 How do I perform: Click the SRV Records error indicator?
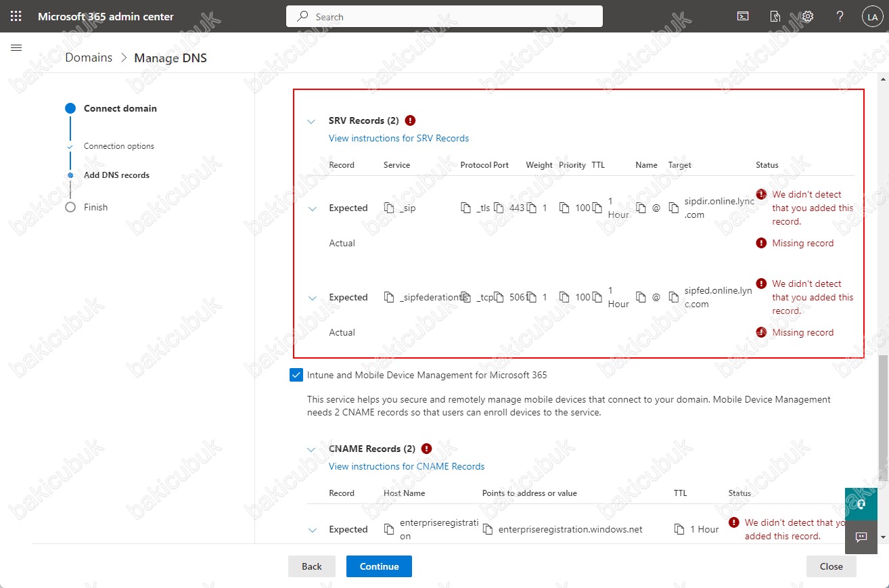pos(410,120)
